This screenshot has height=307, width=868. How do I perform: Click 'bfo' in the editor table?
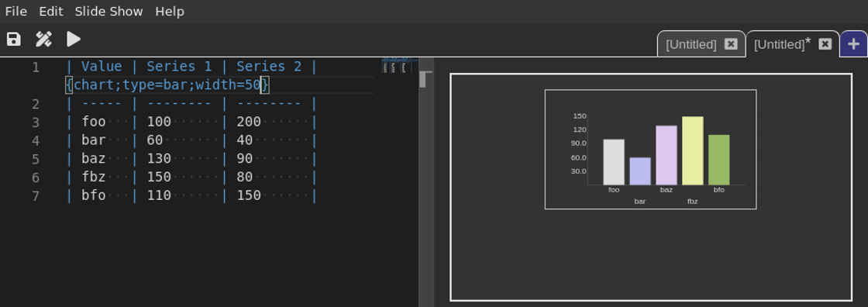(x=94, y=195)
